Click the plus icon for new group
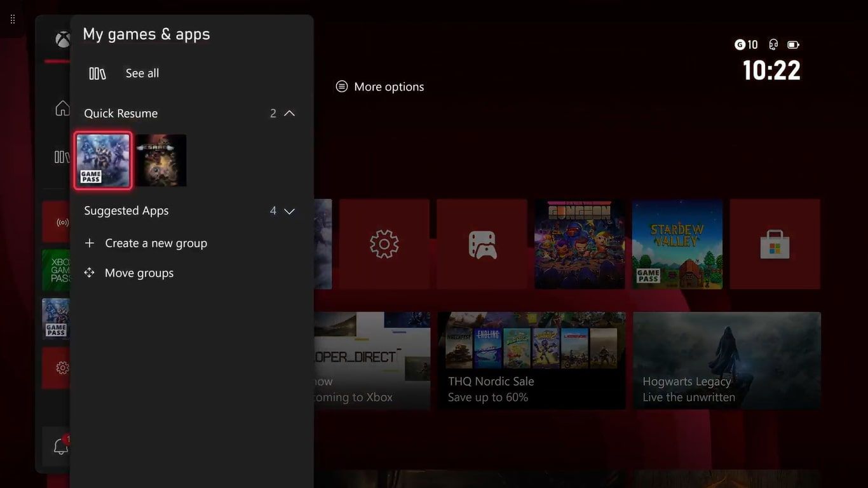This screenshot has height=488, width=868. point(90,243)
